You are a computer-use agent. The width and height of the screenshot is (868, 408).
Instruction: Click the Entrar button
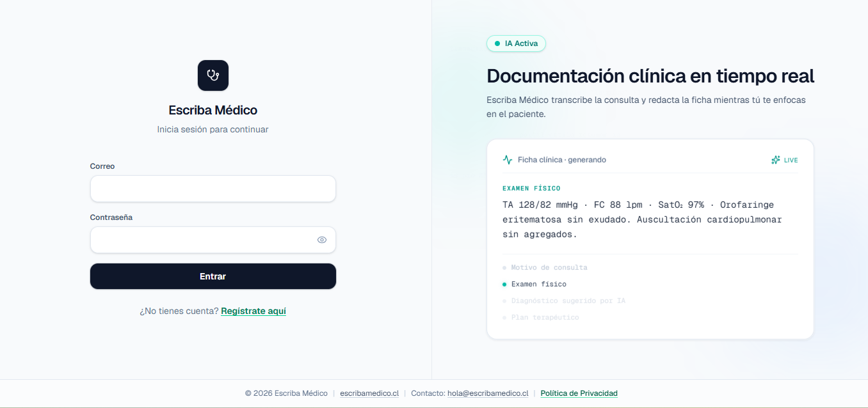click(x=213, y=276)
